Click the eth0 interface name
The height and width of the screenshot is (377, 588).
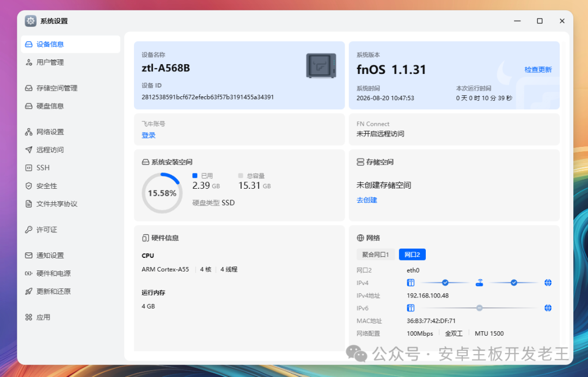pyautogui.click(x=413, y=270)
